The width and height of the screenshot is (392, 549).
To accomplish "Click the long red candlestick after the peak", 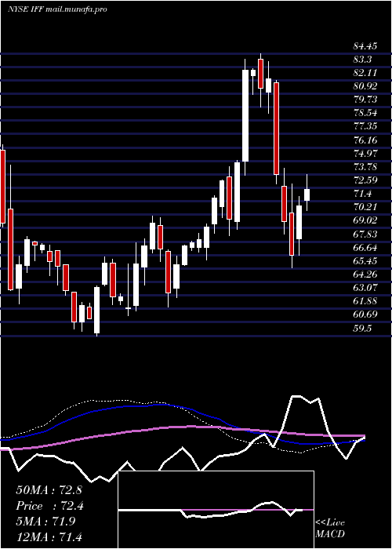I will pos(276,129).
